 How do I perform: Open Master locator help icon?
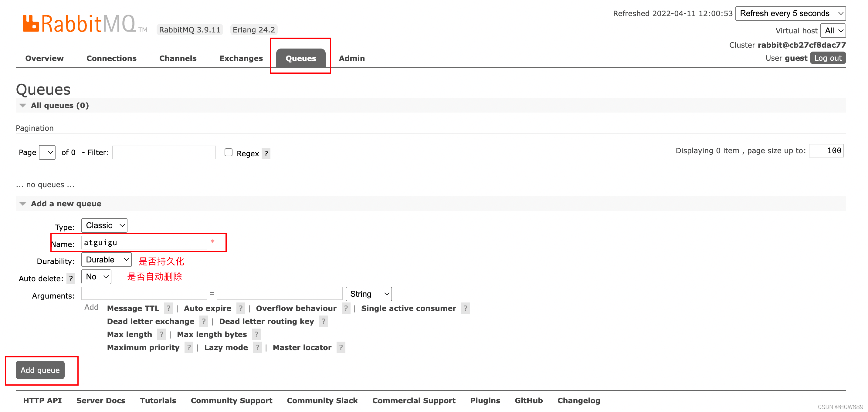341,347
